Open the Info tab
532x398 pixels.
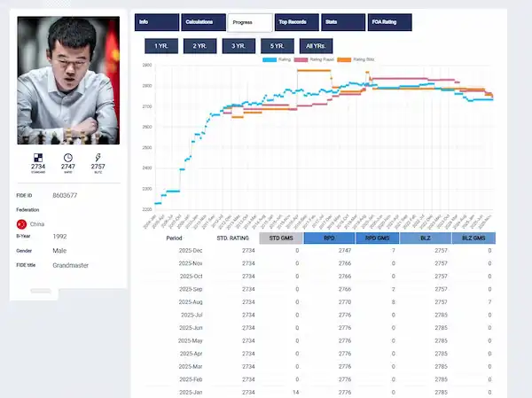157,22
